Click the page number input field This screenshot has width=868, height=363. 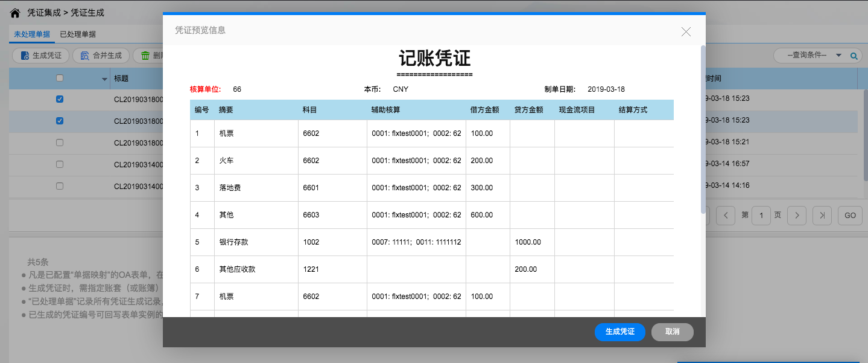[x=761, y=216]
